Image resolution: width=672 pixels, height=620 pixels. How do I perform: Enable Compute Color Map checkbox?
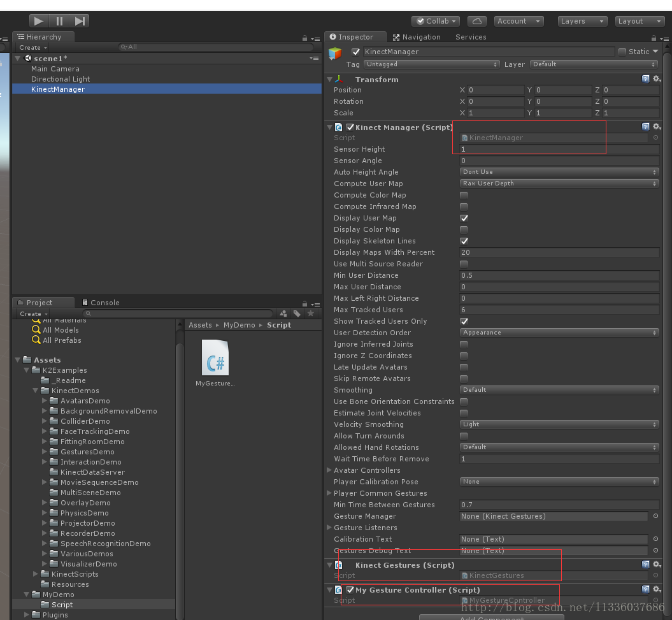(464, 195)
